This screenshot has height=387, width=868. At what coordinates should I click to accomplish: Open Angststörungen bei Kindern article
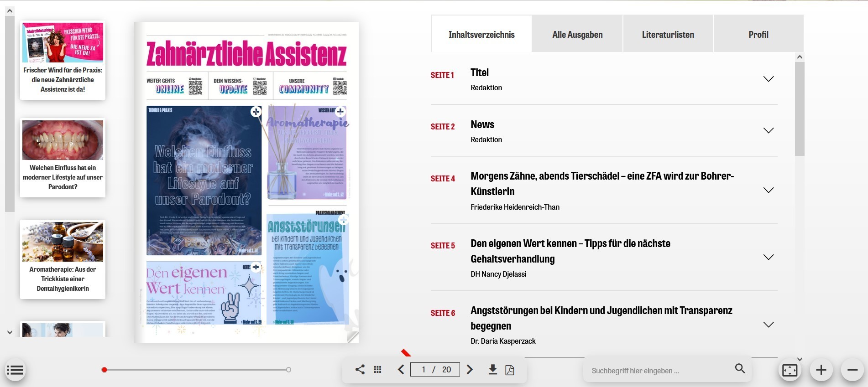601,318
